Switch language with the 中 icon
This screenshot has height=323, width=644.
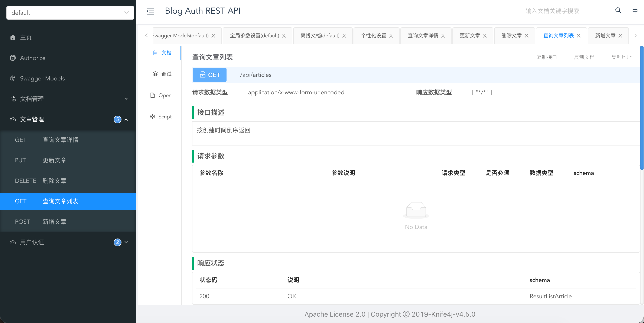coord(635,11)
